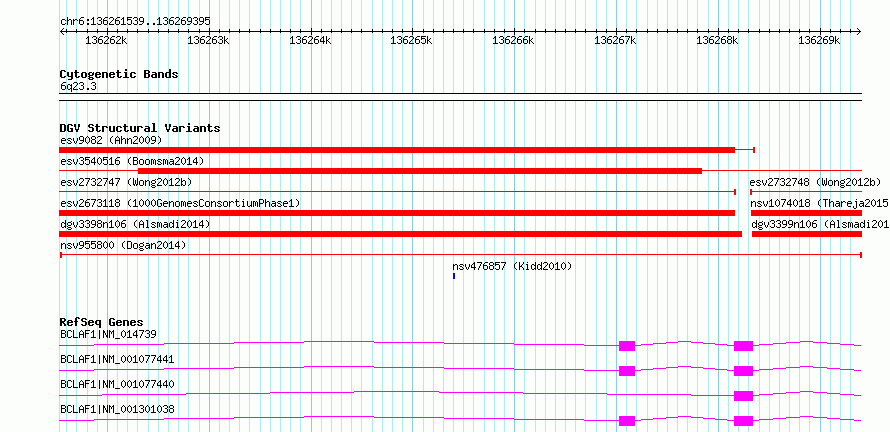Select variant label nsv955800 (Dogan2014)
Image resolution: width=890 pixels, height=432 pixels.
click(123, 246)
